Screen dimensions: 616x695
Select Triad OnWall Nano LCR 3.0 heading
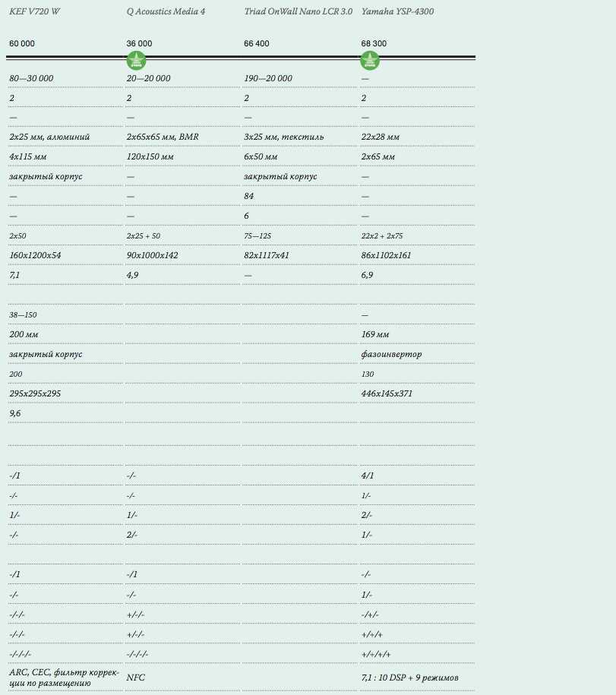point(299,12)
